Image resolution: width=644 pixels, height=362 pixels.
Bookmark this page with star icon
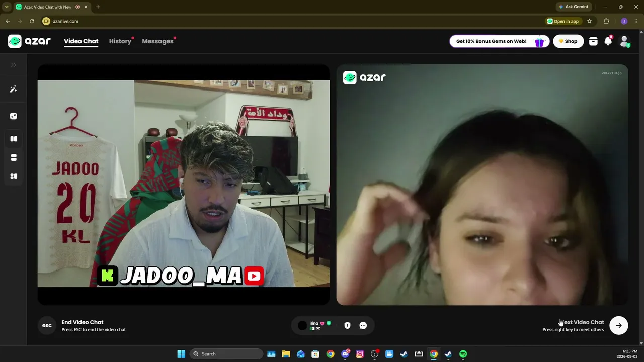click(589, 21)
